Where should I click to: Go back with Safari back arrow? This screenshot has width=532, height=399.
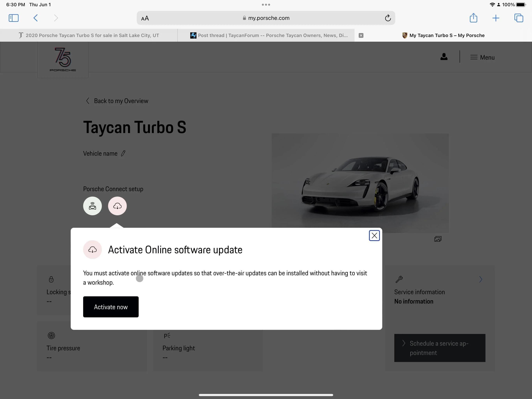point(36,18)
